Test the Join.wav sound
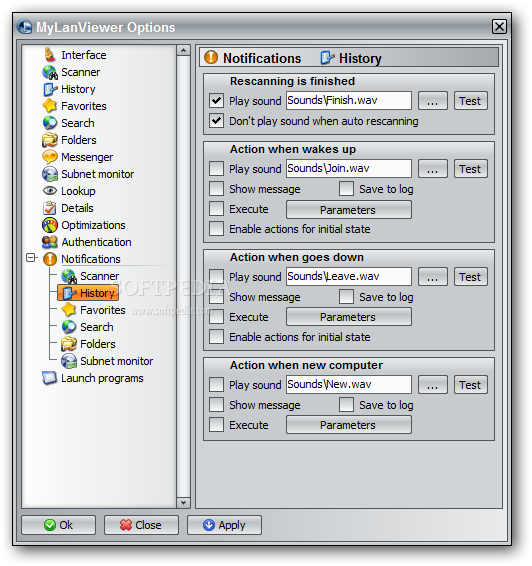This screenshot has height=566, width=532. [x=471, y=169]
